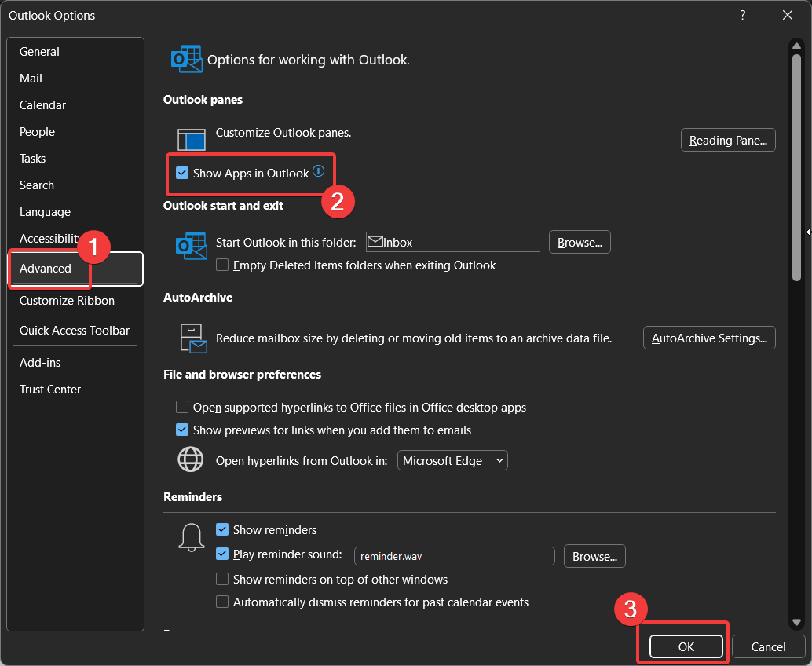Image resolution: width=812 pixels, height=666 pixels.
Task: Open AutoArchive Settings
Action: 708,338
